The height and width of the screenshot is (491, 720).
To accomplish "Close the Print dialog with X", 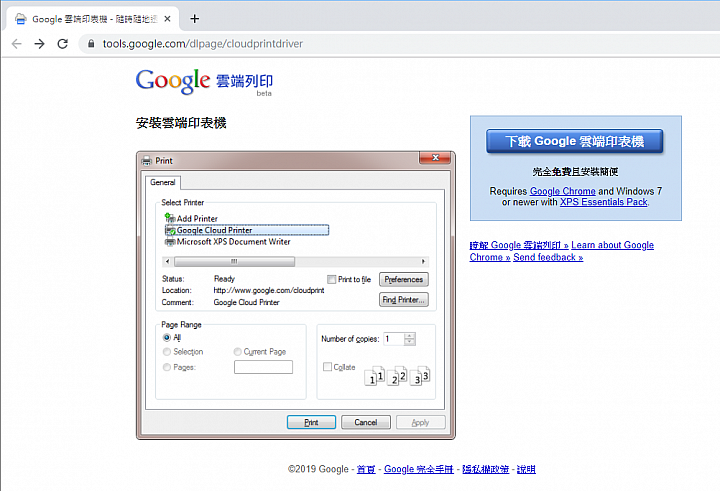I will click(x=435, y=158).
